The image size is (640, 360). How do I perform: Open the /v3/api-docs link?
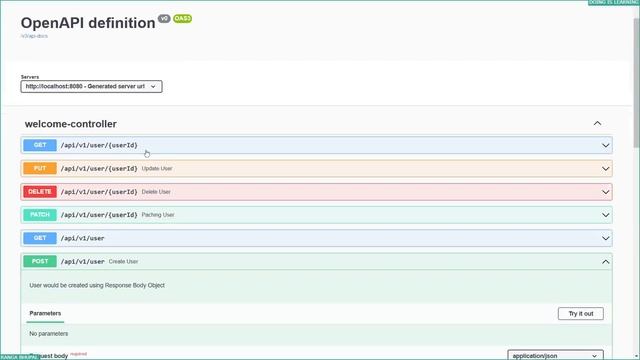tap(34, 36)
